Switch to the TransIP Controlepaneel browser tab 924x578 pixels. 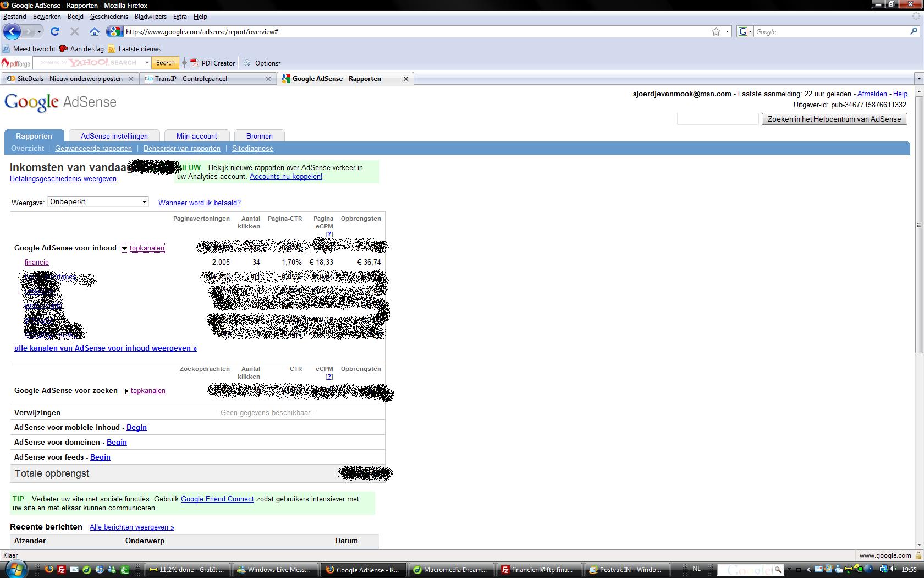[208, 79]
